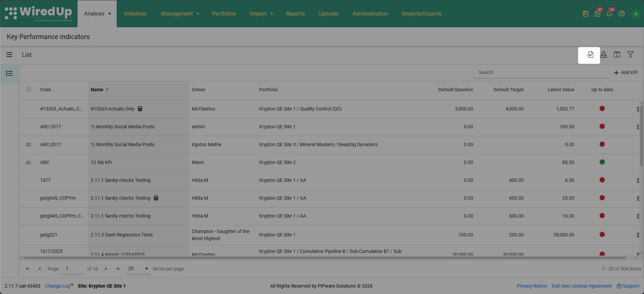
Task: Click linked icon in Kgotso Mathe row
Action: click(x=28, y=144)
